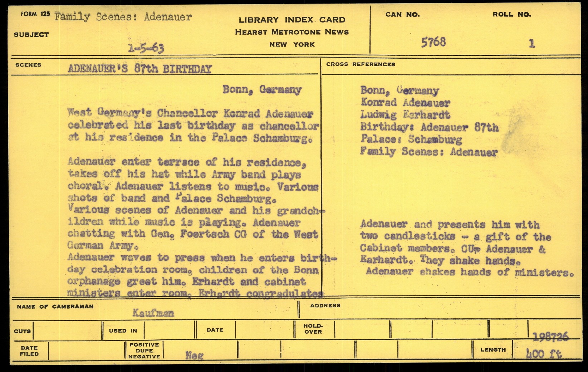Select the date 1-5-63 under subject
This screenshot has height=372, width=588.
click(146, 48)
